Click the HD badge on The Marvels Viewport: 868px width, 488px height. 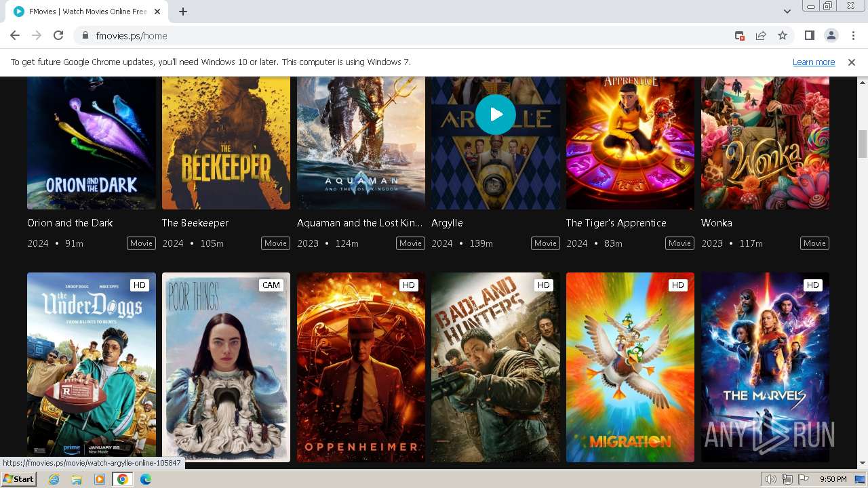click(x=812, y=285)
